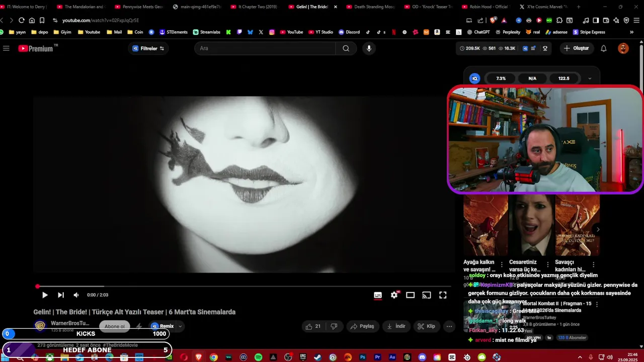
Task: Open Photoshop from the taskbar
Action: click(362, 357)
